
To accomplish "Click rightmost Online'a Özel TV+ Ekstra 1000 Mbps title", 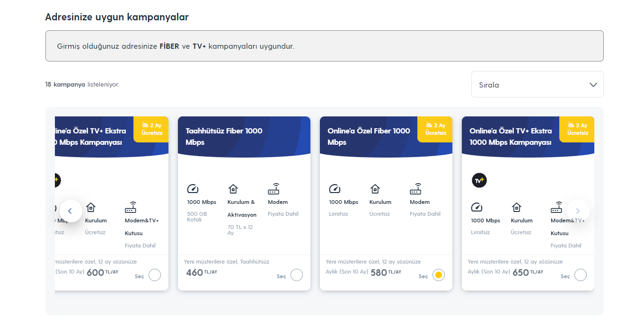I will [511, 136].
